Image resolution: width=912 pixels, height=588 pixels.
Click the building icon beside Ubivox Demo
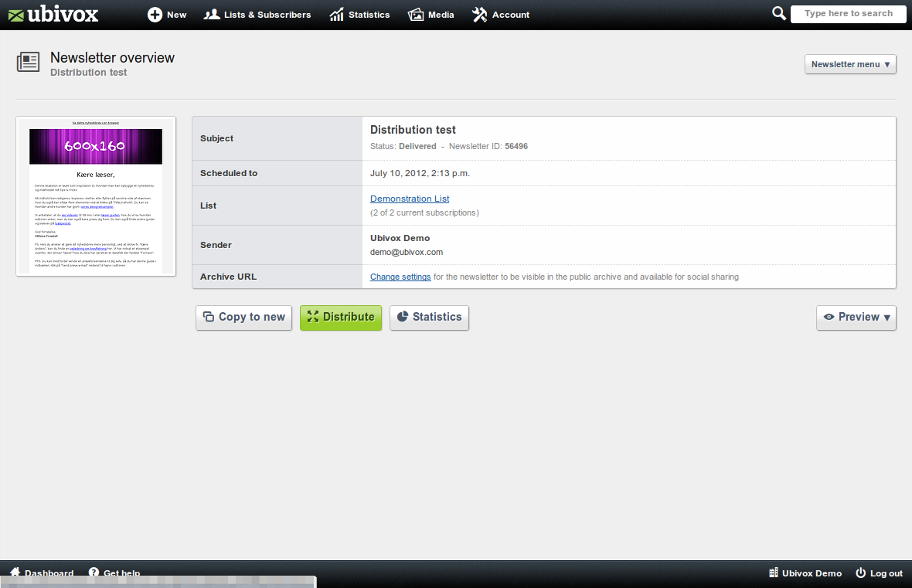click(x=774, y=573)
